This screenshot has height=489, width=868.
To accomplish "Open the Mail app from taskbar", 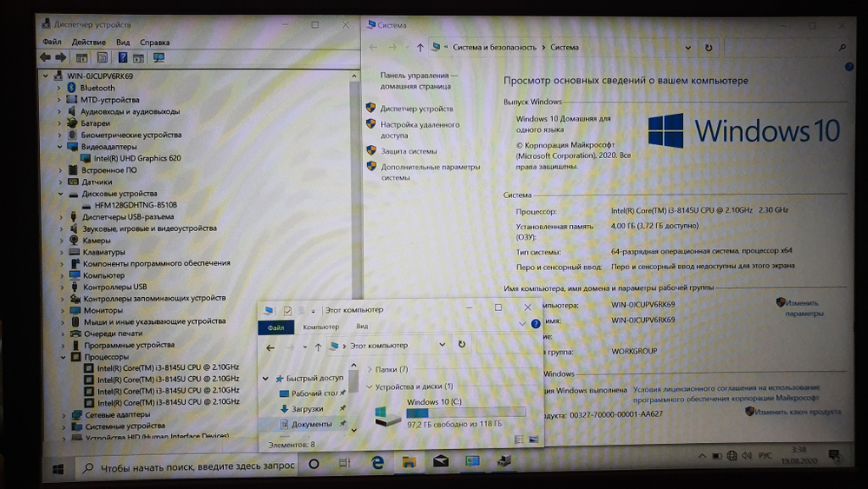I will click(x=441, y=460).
